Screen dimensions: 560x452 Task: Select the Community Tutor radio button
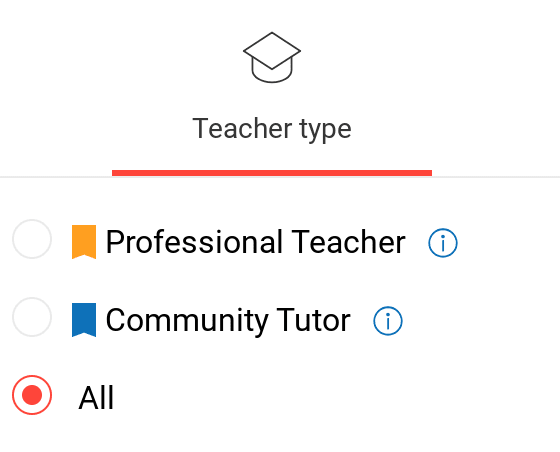tap(32, 317)
